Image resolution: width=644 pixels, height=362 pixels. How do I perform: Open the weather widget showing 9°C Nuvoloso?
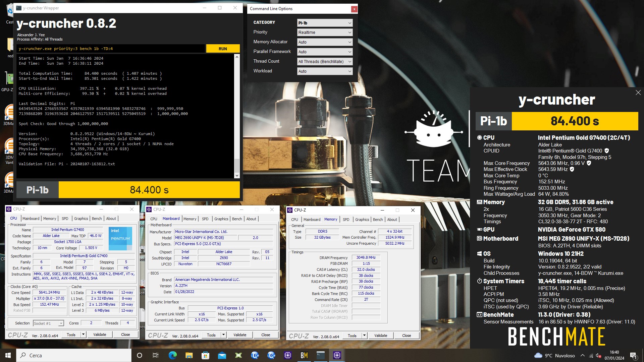coord(554,356)
